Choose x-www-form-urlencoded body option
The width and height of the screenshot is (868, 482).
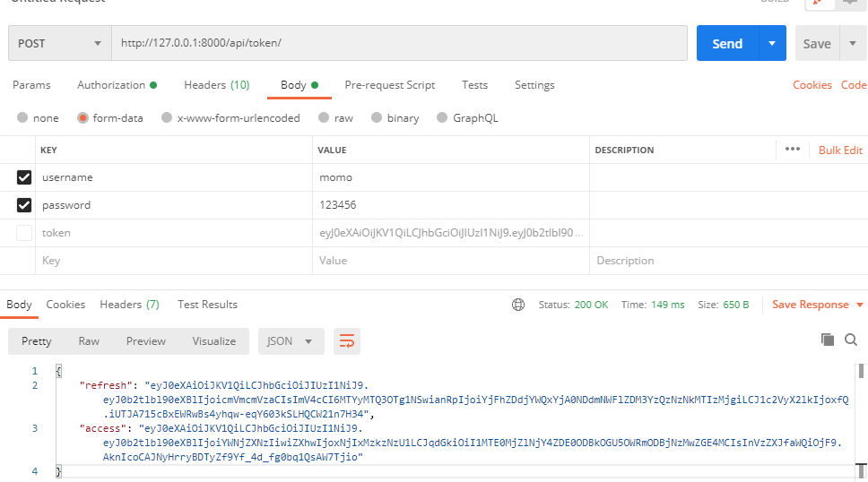(x=165, y=118)
